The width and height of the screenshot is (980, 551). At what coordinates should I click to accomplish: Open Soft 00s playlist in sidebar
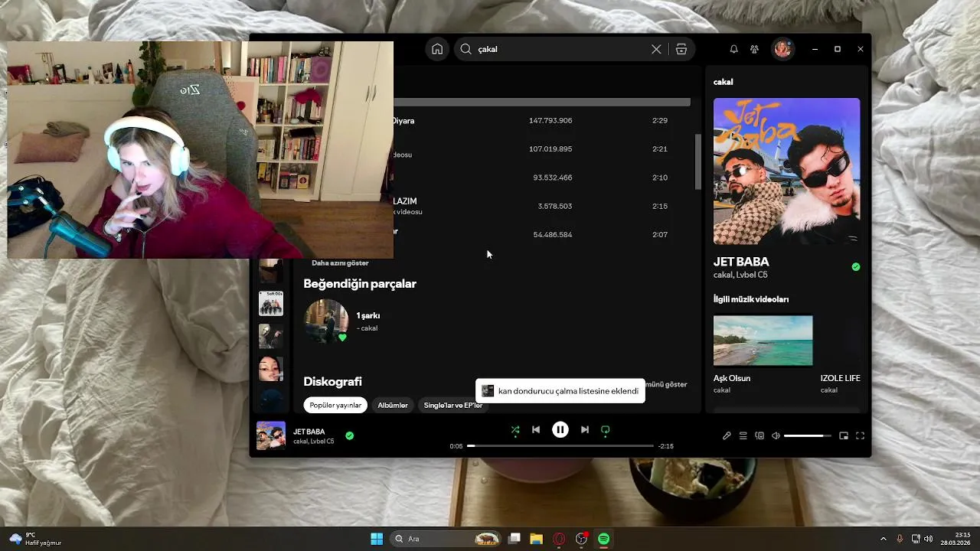(x=271, y=304)
